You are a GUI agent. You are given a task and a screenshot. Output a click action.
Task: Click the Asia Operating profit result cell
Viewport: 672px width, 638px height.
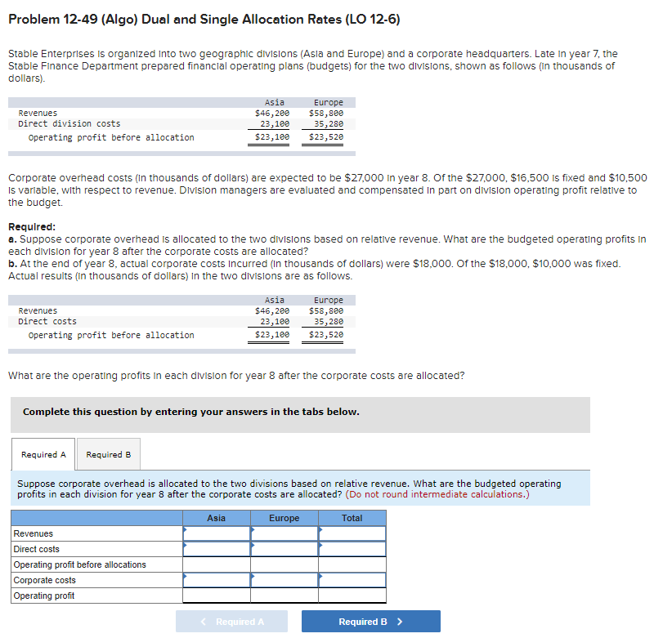pos(217,596)
